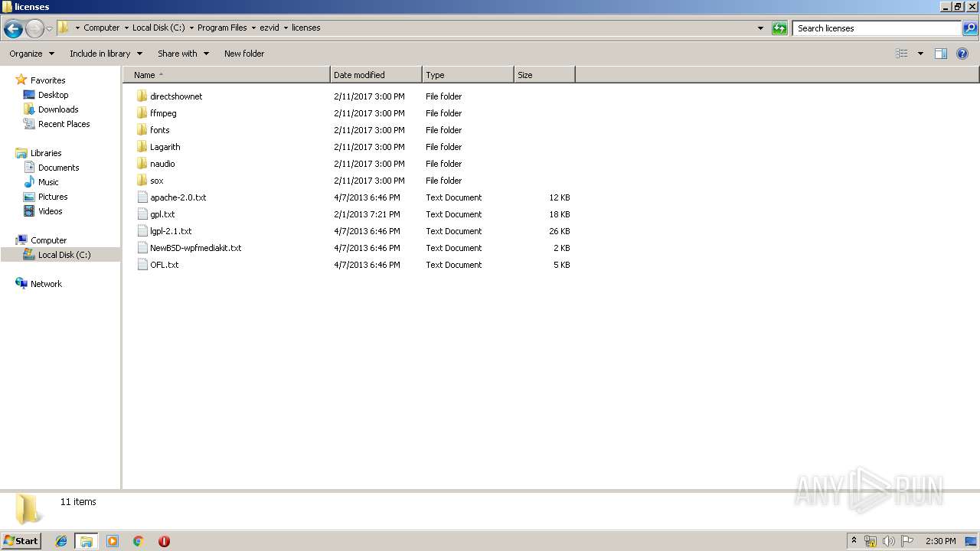Launch Google Chrome from the taskbar
980x551 pixels.
pos(139,541)
